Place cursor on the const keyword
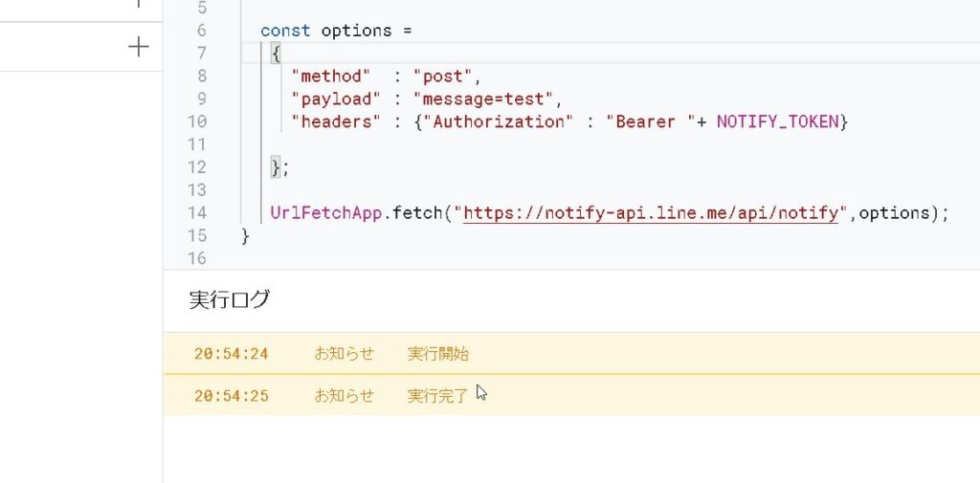This screenshot has width=980, height=483. click(x=285, y=31)
